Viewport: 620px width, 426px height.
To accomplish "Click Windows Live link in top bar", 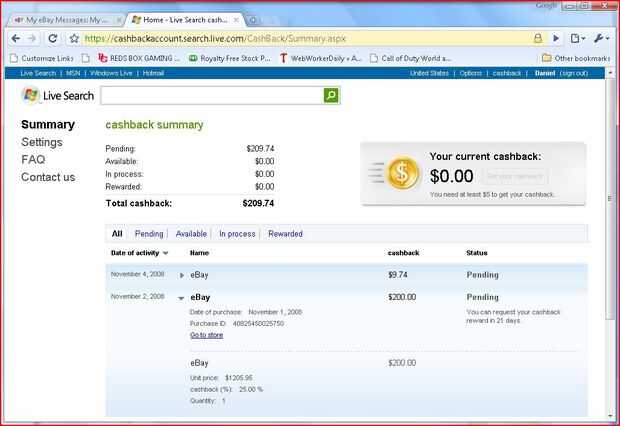I will tap(111, 73).
